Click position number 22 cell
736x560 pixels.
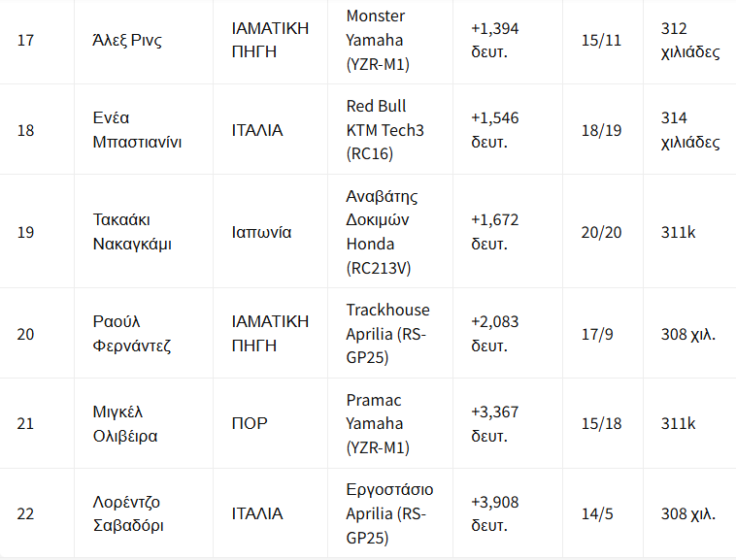pos(37,512)
